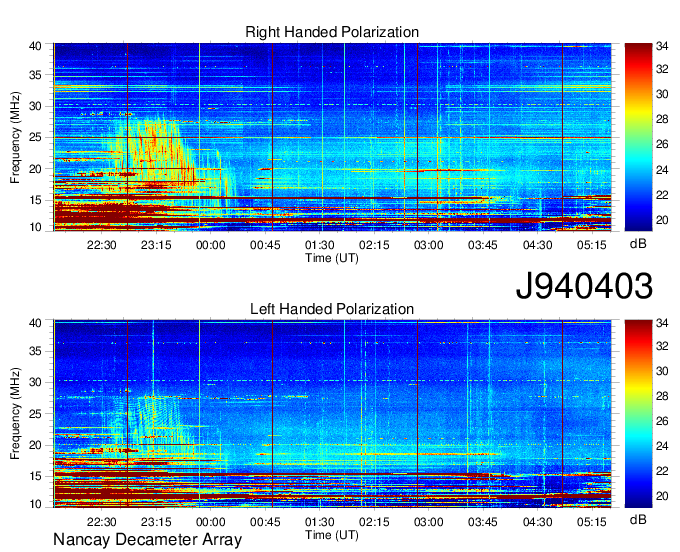Click the 03:45 time tick of Left Handed plot

(x=483, y=522)
